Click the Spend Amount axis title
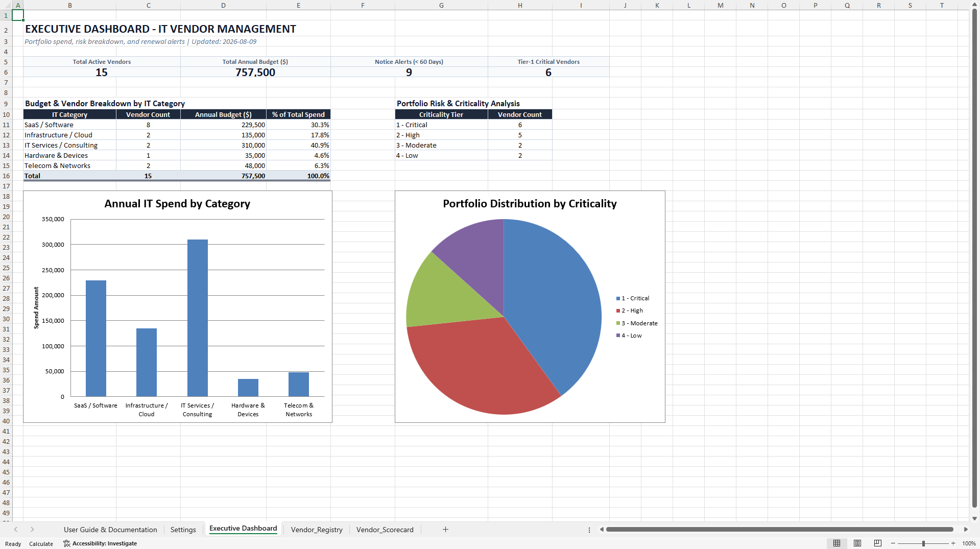The height and width of the screenshot is (549, 980). pyautogui.click(x=36, y=307)
